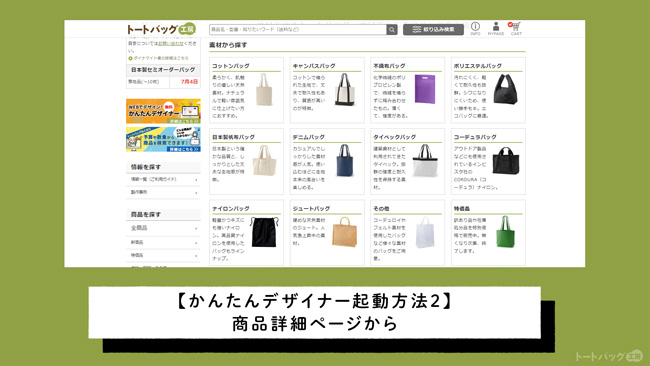Viewport: 650px width, 366px height.
Task: Open the CART shopping cart icon
Action: pos(515,29)
